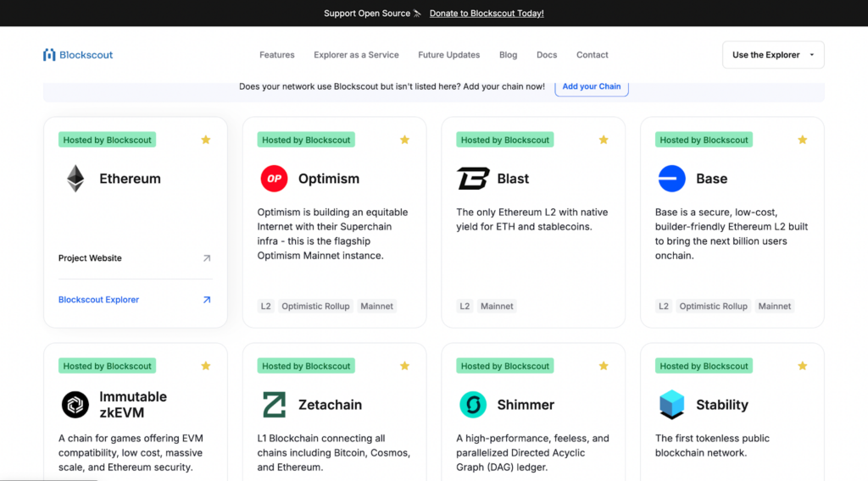
Task: Click Hosted by Blockscout badge on Shimmer
Action: pos(505,366)
